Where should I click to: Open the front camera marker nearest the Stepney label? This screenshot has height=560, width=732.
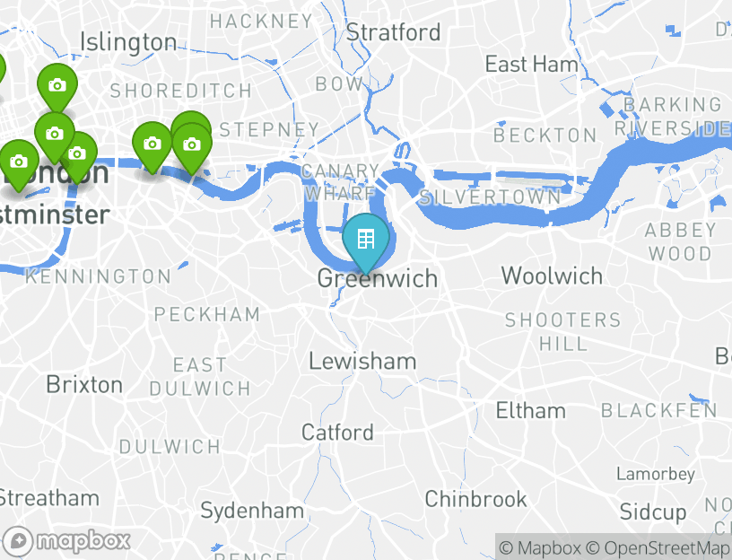coord(192,147)
